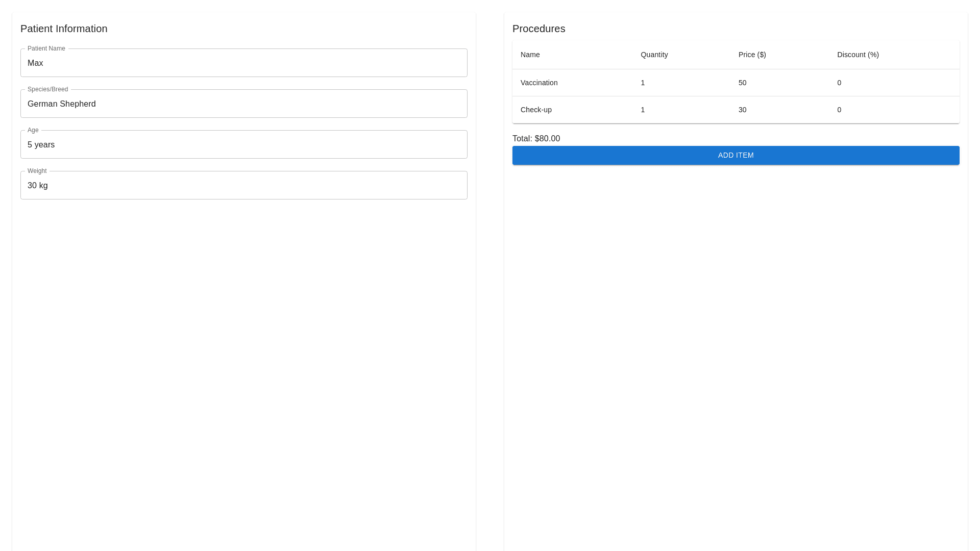Select the Vaccination procedure name cell
The width and height of the screenshot is (980, 551).
click(x=538, y=83)
